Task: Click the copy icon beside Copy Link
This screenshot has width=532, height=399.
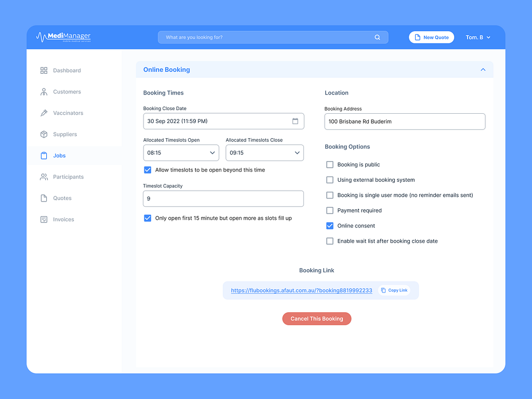Action: (383, 290)
